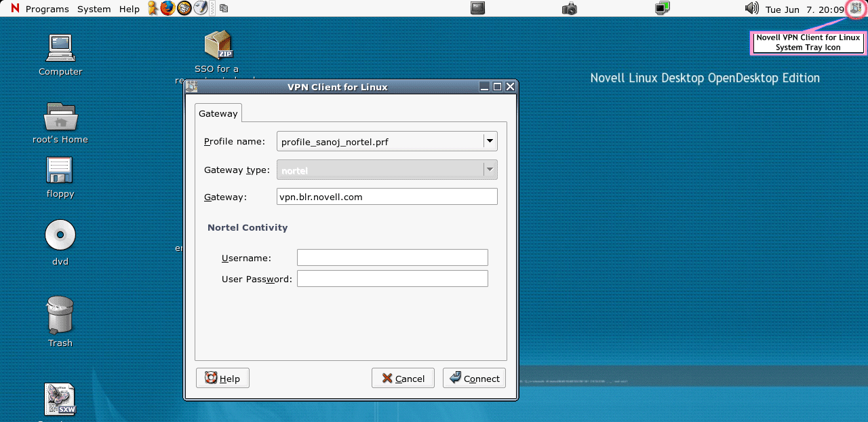Click inside the Username input field

click(392, 257)
